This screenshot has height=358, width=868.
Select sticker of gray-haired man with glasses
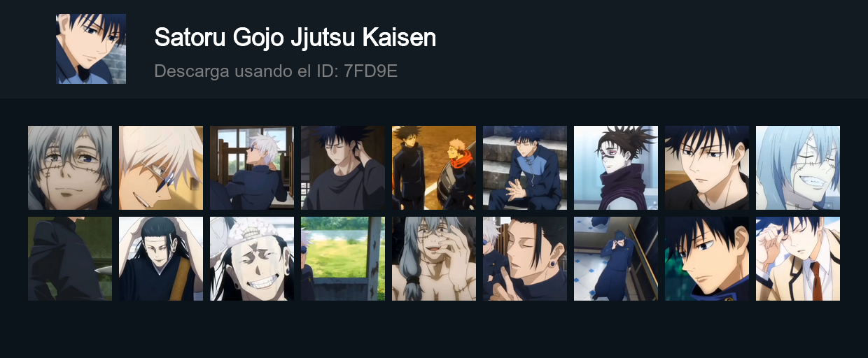70,168
